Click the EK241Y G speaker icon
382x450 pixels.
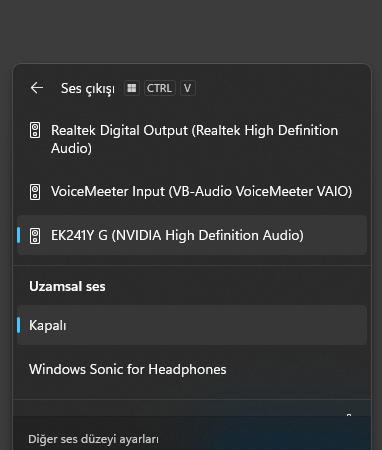[x=35, y=236]
